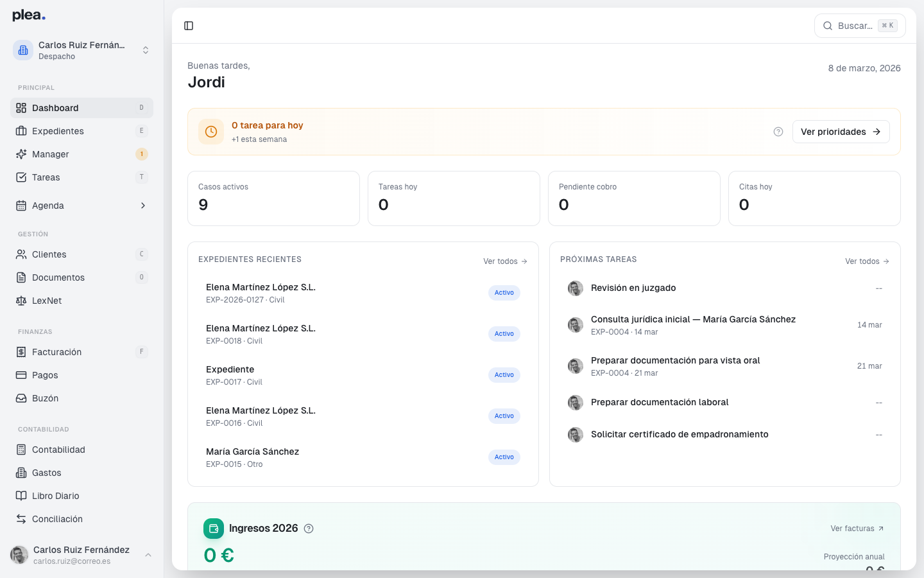This screenshot has width=924, height=578.
Task: Click the question mark beside the tasks banner
Action: click(x=778, y=131)
